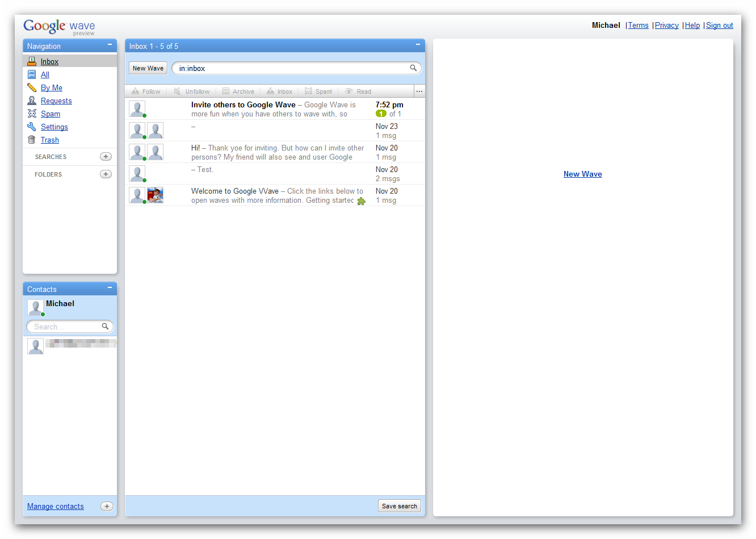Screen dimensions: 756x539
Task: Add a contact using the plus button
Action: [x=107, y=507]
